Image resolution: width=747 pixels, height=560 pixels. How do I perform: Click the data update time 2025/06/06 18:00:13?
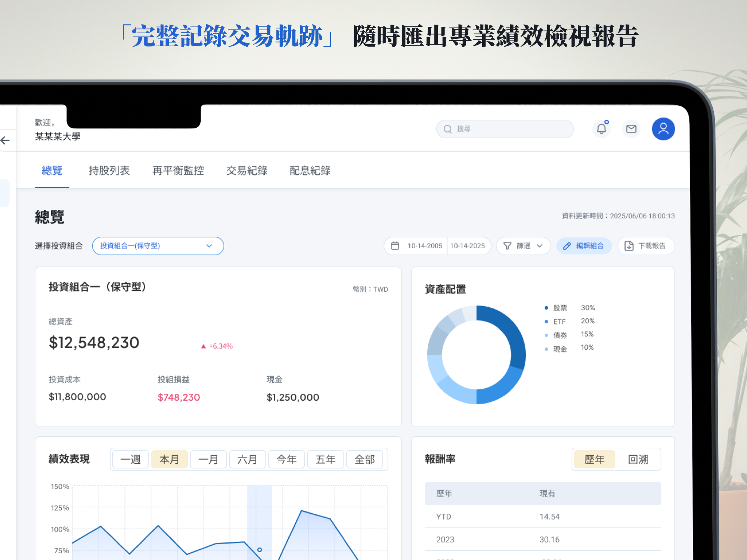(642, 216)
